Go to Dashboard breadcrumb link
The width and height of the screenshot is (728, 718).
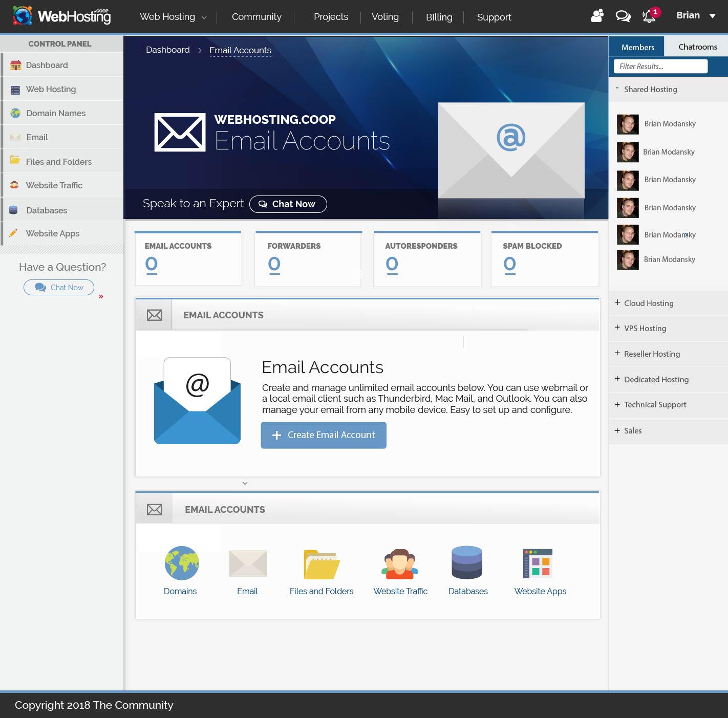tap(167, 50)
